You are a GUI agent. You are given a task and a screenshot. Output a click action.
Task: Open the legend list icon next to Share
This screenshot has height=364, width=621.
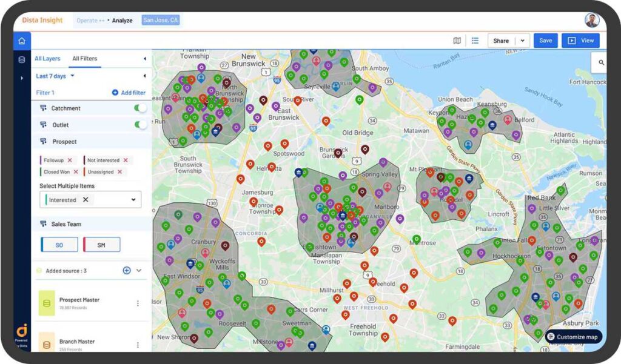[475, 40]
